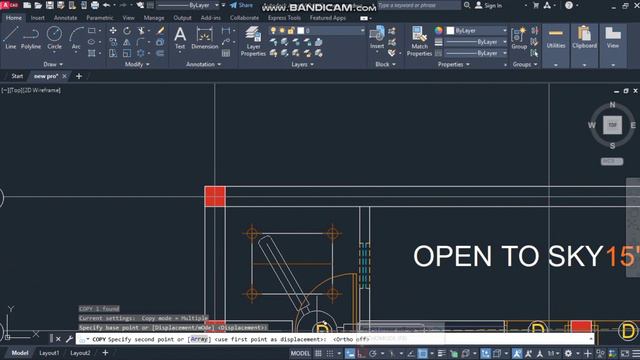Click the Insert Table icon in Annotation panel
The width and height of the screenshot is (640, 360).
point(226,53)
